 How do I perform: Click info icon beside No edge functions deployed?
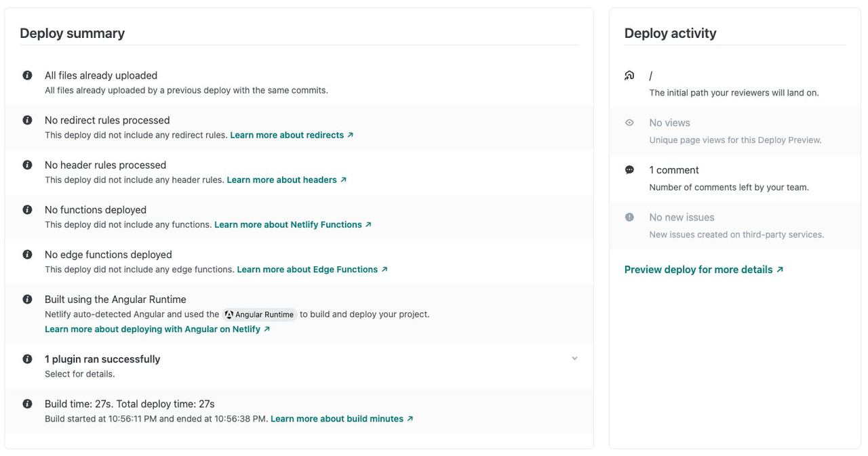pyautogui.click(x=27, y=254)
